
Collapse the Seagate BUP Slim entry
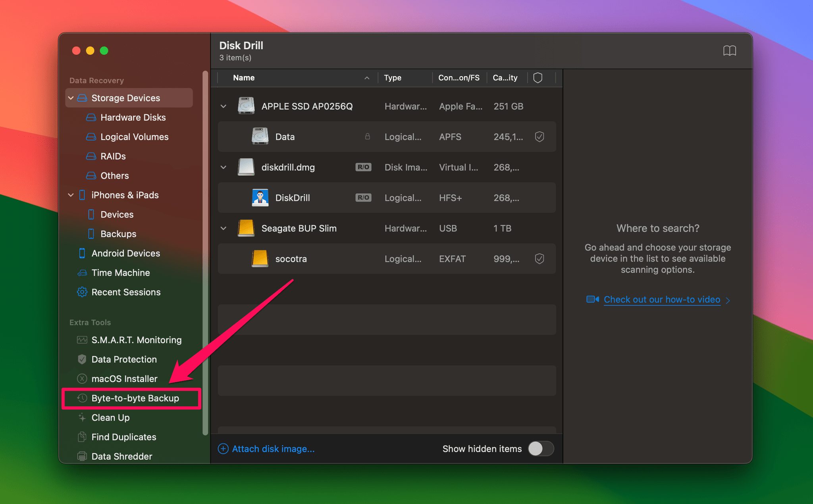[223, 228]
